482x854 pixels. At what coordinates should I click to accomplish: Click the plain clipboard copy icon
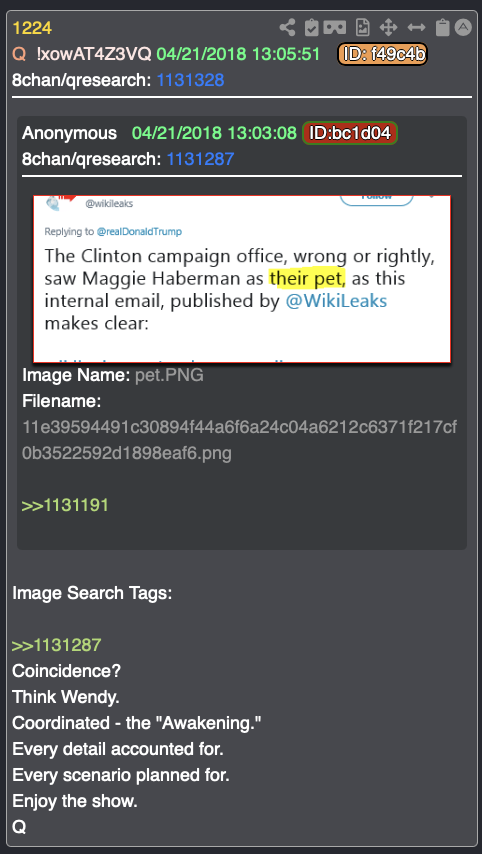click(443, 27)
